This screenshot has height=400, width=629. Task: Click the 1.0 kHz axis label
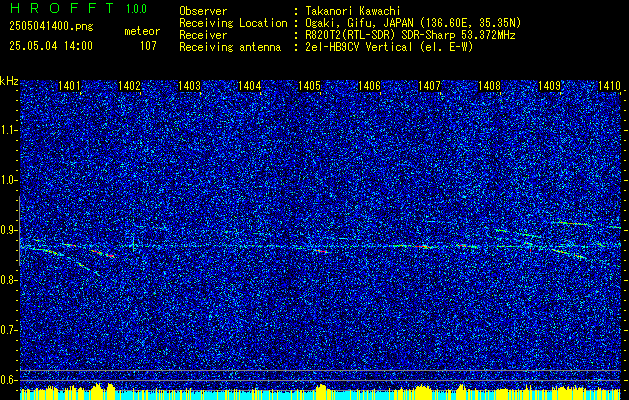click(x=8, y=180)
